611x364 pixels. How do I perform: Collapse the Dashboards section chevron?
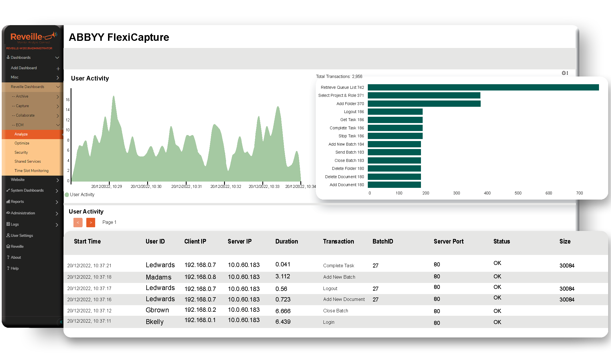[x=57, y=57]
